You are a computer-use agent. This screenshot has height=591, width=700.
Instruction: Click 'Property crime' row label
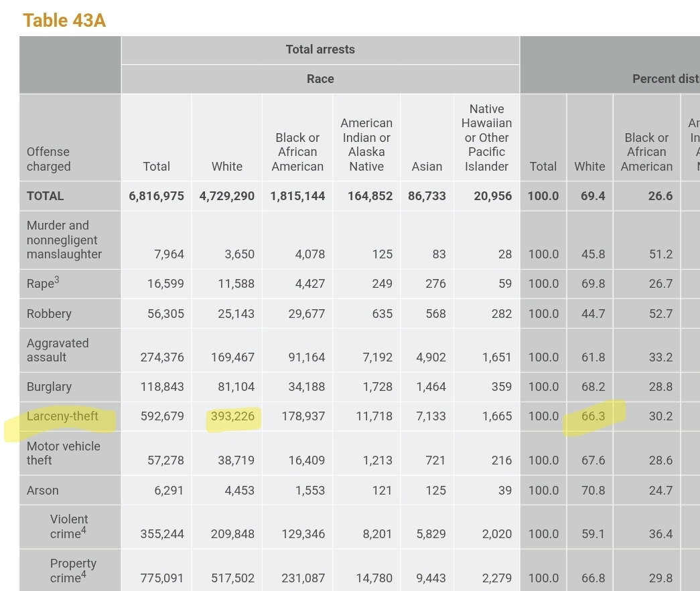tap(73, 570)
